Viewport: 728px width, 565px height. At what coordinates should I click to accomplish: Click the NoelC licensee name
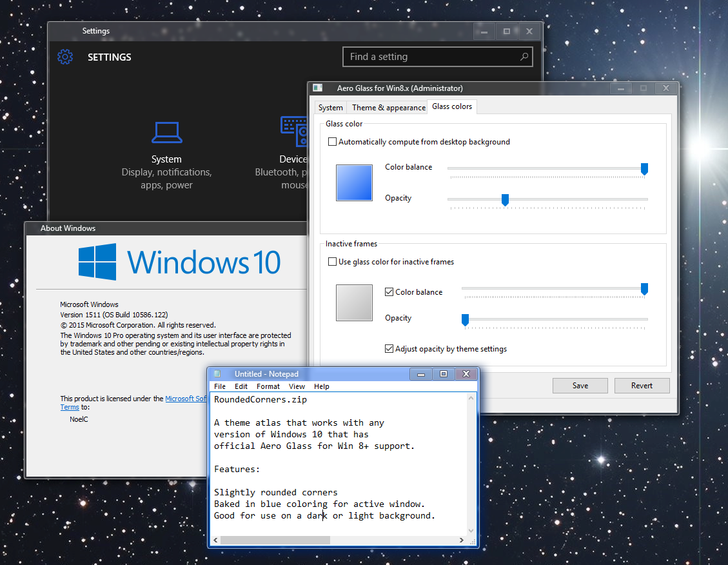point(79,419)
